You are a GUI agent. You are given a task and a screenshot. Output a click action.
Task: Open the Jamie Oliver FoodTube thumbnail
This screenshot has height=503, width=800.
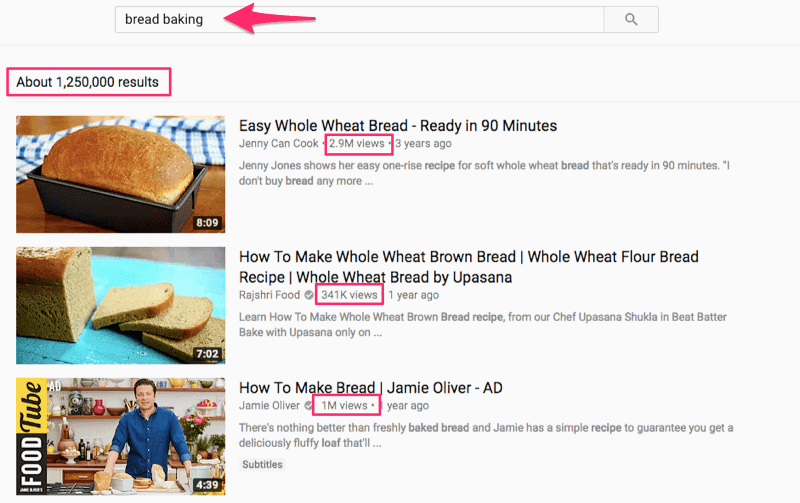[x=120, y=437]
